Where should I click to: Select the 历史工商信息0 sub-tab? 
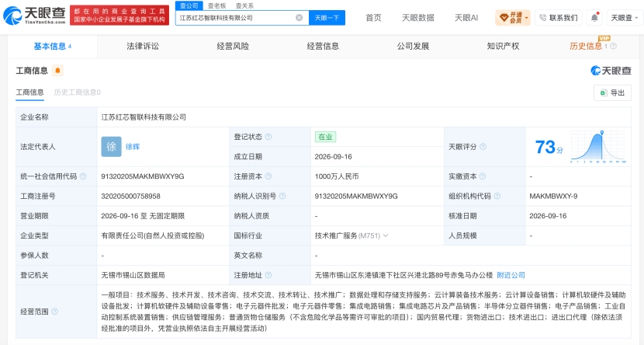78,92
